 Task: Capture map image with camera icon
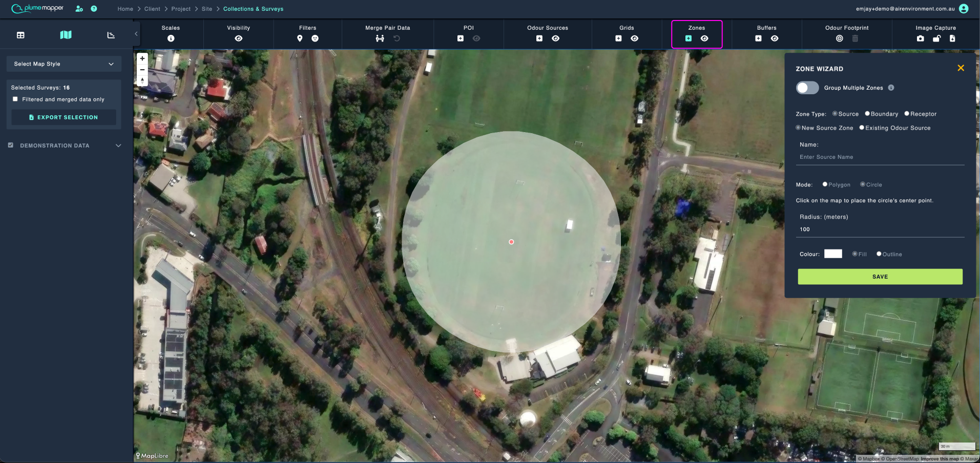pos(921,38)
